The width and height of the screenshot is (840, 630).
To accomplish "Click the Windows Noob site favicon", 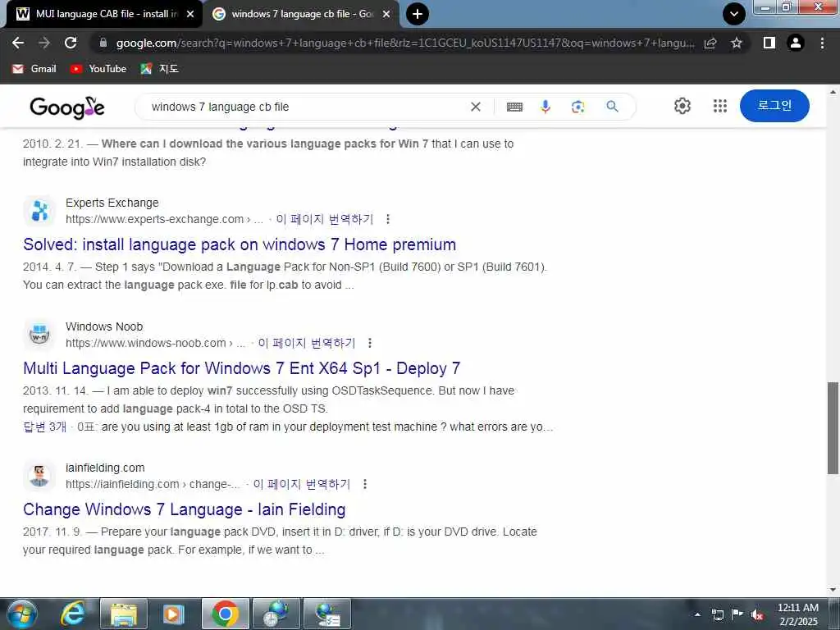I will (39, 335).
